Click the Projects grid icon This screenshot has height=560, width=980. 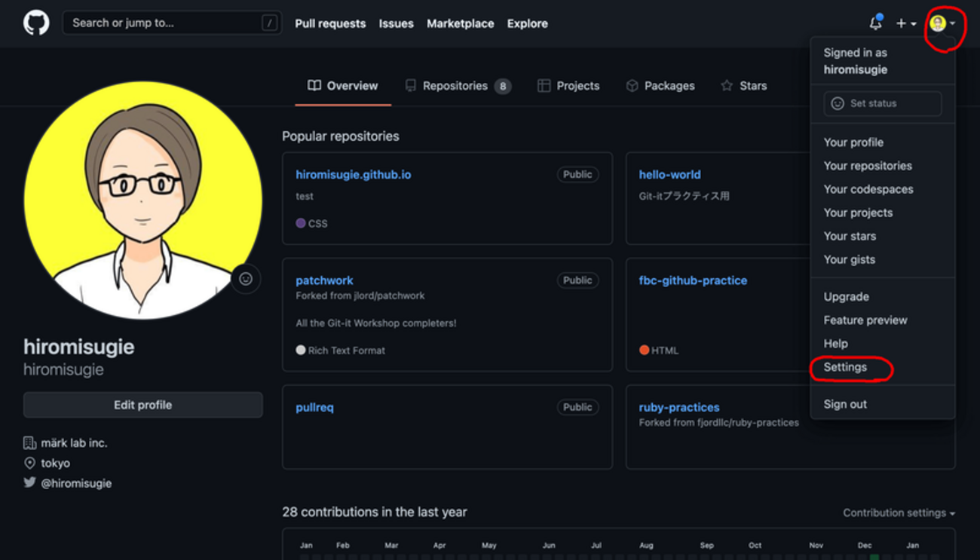(544, 85)
